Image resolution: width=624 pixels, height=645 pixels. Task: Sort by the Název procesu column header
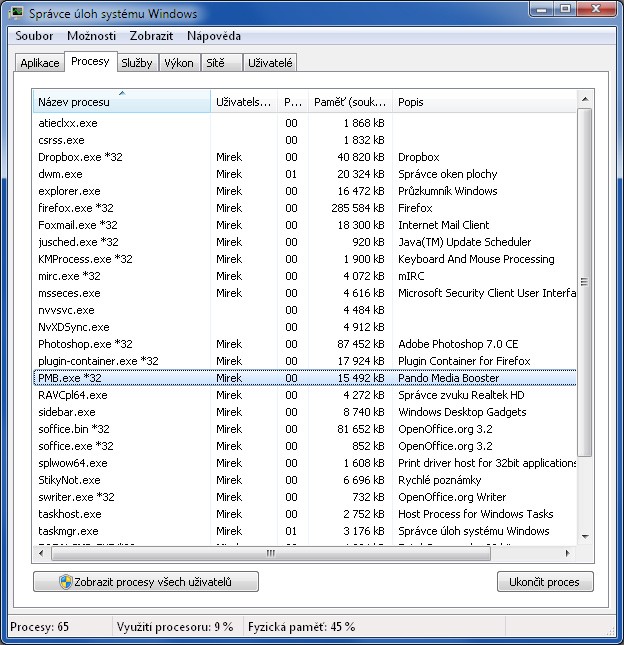click(x=120, y=102)
